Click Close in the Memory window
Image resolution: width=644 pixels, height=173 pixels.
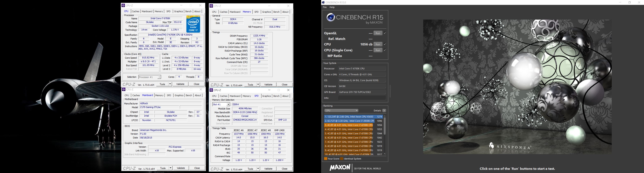click(284, 85)
